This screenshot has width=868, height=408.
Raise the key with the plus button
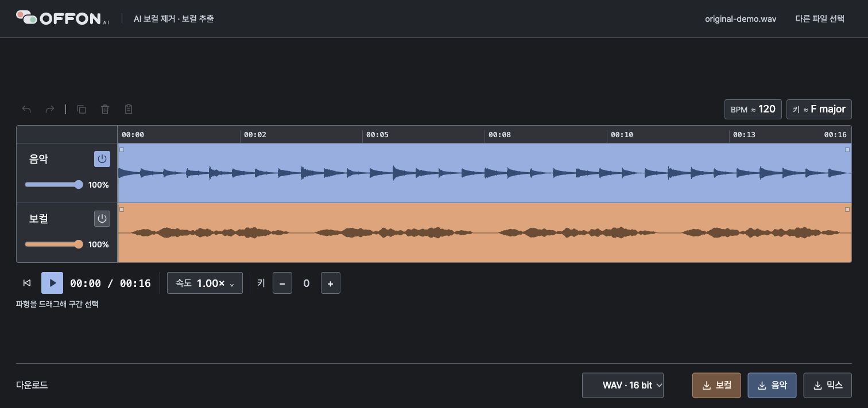[x=331, y=283]
